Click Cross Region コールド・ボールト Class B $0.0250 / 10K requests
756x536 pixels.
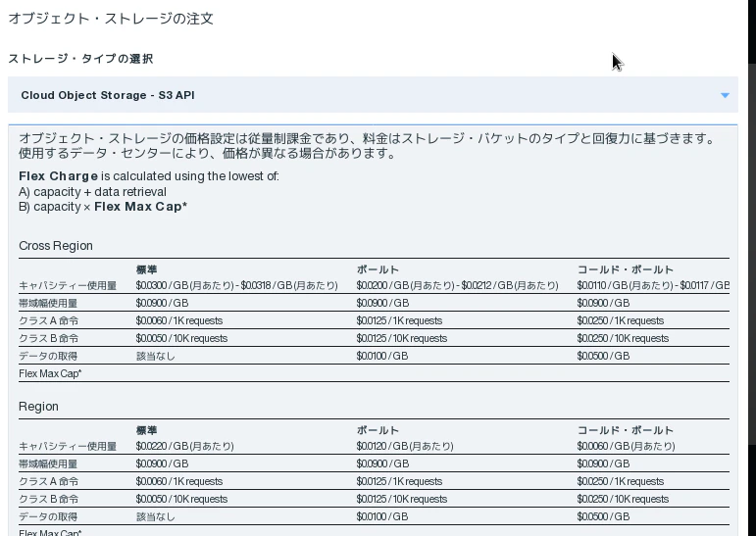click(623, 338)
